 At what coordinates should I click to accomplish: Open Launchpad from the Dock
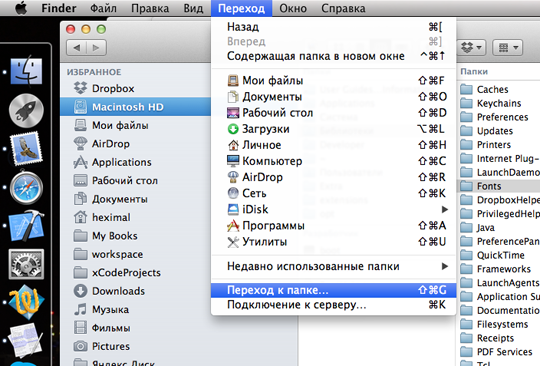(26, 110)
